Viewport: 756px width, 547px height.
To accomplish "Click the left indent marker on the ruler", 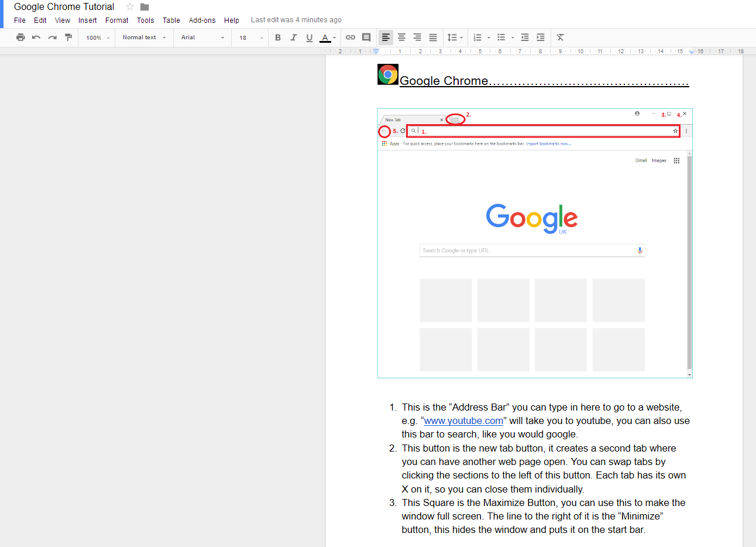I will [x=376, y=52].
